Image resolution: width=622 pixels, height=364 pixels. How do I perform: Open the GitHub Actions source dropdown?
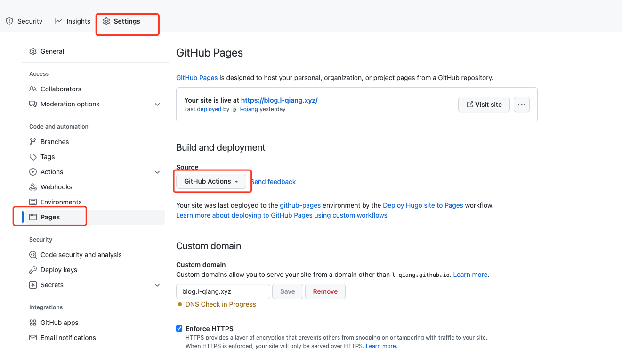[x=211, y=181]
